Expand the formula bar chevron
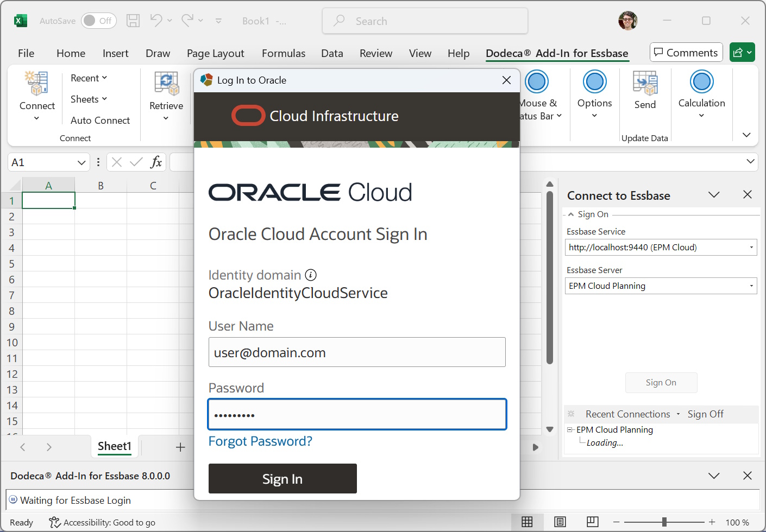This screenshot has width=766, height=532. pos(750,161)
